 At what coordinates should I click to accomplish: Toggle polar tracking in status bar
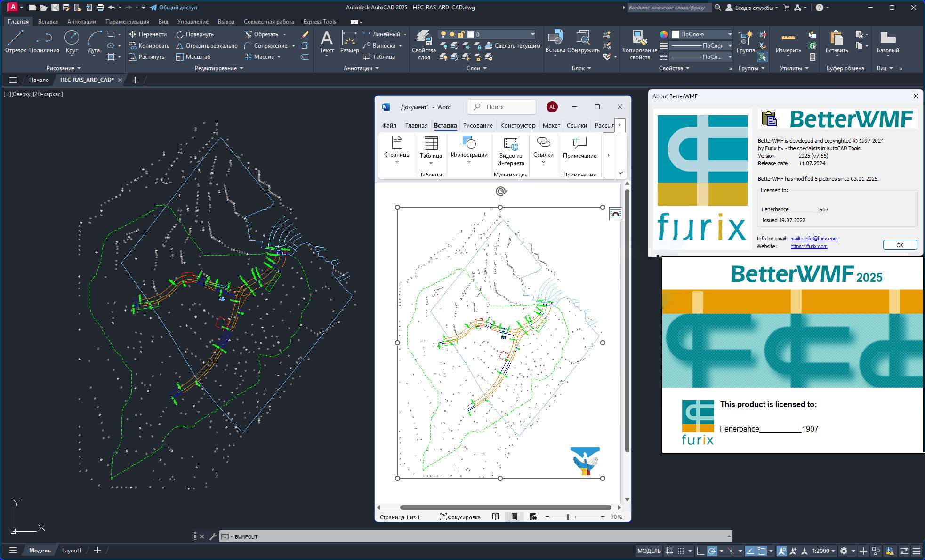[712, 551]
